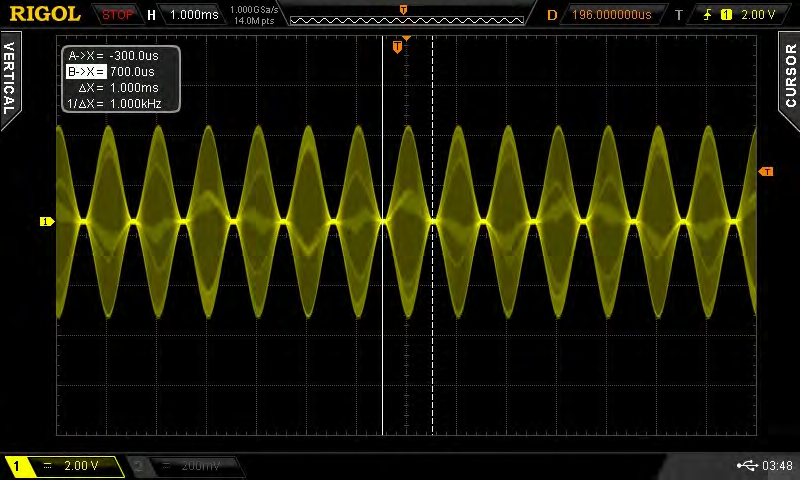This screenshot has height=480, width=800.
Task: Select the A->X = -300.0us cursor reading
Action: coord(113,56)
